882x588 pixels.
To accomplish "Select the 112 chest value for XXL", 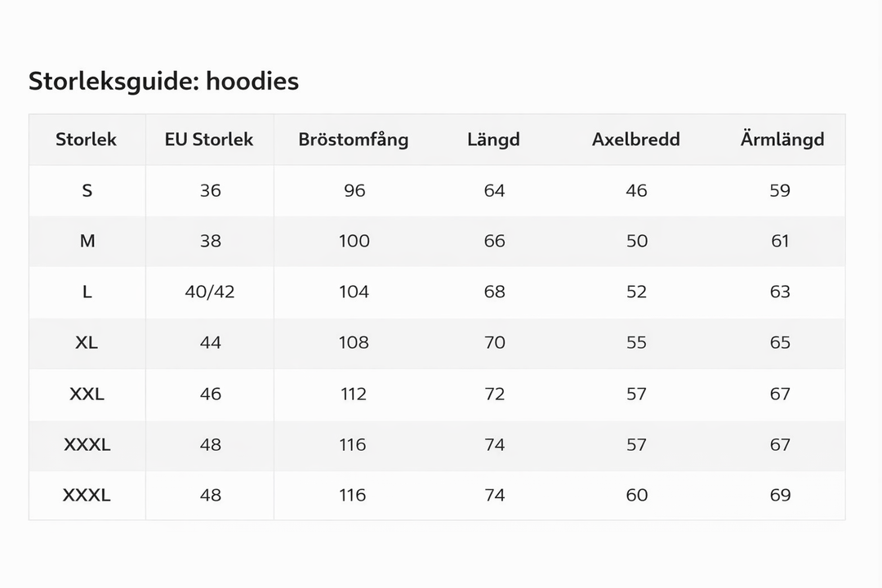I will point(354,394).
